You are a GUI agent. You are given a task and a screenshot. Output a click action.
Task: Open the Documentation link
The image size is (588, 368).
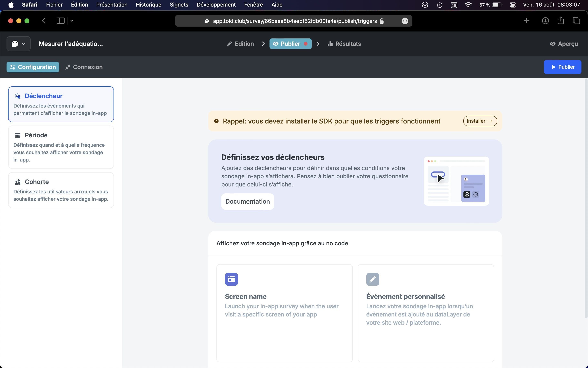[x=247, y=202]
